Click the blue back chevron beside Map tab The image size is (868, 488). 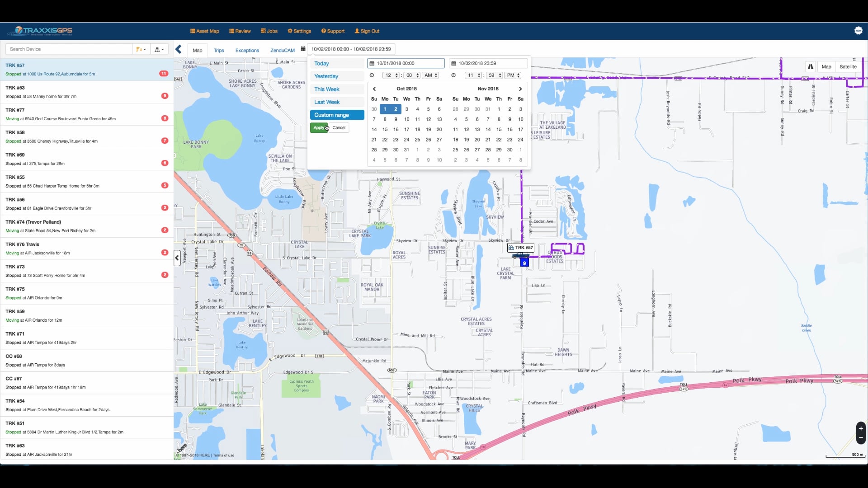[x=179, y=49]
